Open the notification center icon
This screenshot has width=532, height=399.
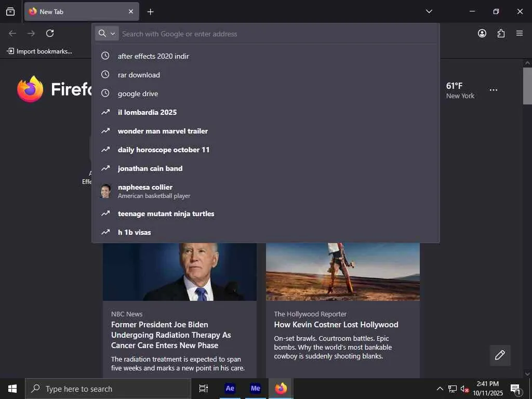[516, 389]
